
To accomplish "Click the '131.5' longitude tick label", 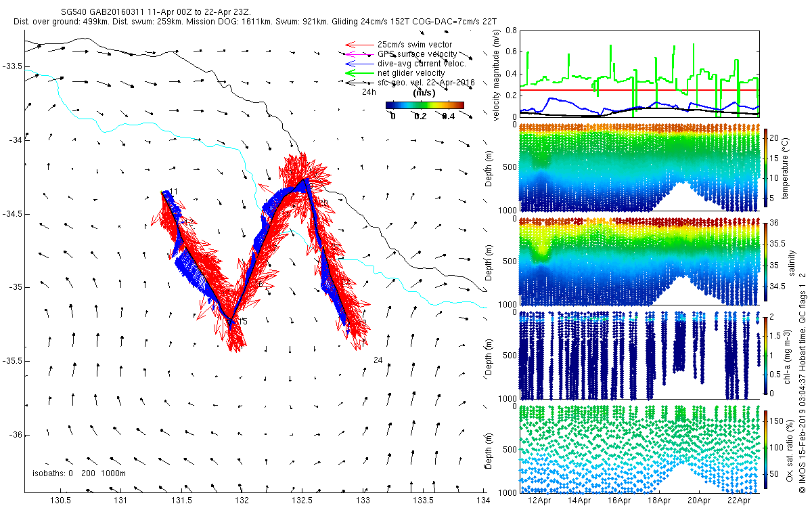I will (x=182, y=501).
